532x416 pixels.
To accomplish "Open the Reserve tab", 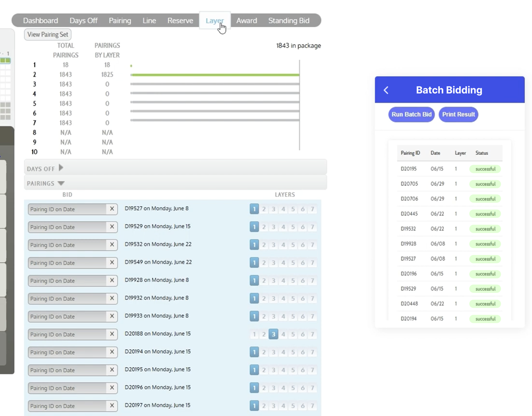I will point(180,20).
